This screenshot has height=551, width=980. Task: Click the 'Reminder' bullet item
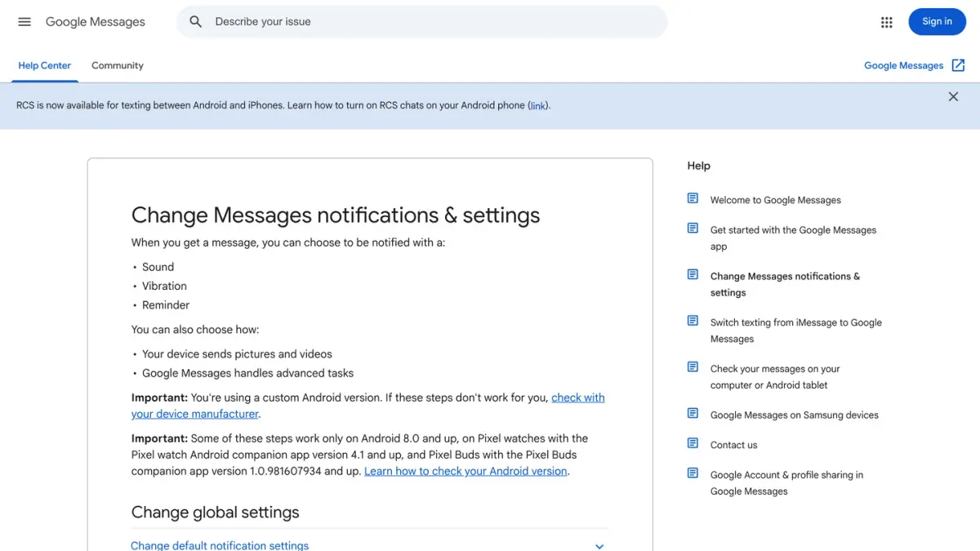[166, 304]
